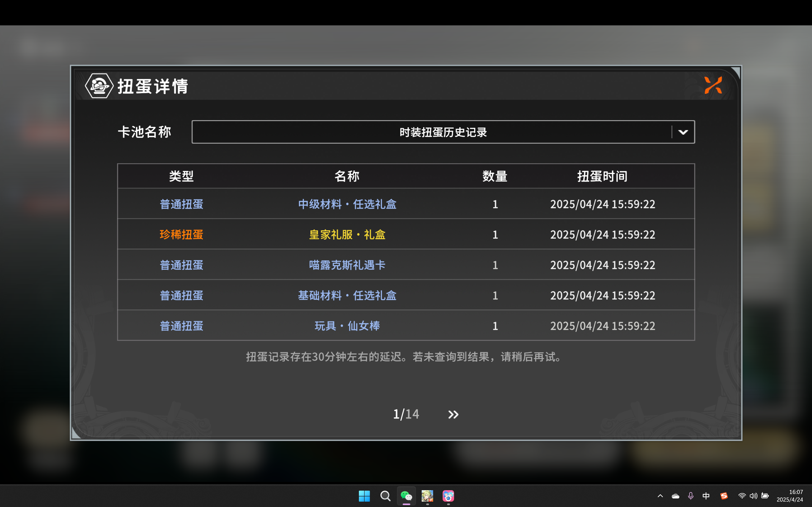This screenshot has height=507, width=812.
Task: Click the battery status tray icon
Action: click(x=765, y=496)
